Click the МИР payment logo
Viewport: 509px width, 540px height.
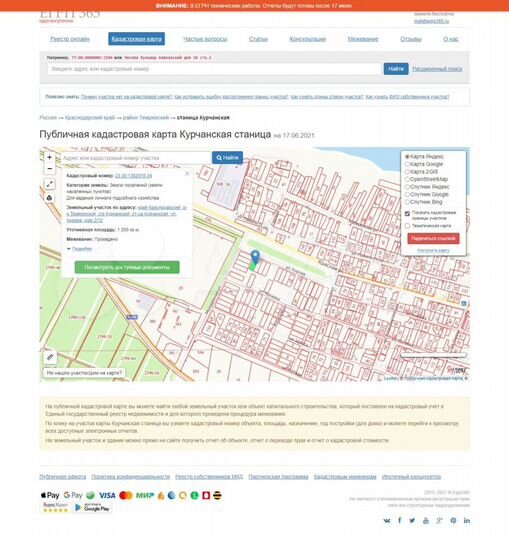145,496
